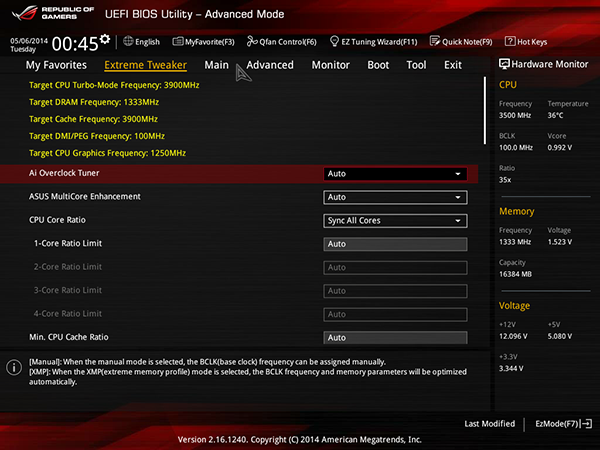The width and height of the screenshot is (600, 450).
Task: Switch to the Main tab
Action: coord(216,65)
